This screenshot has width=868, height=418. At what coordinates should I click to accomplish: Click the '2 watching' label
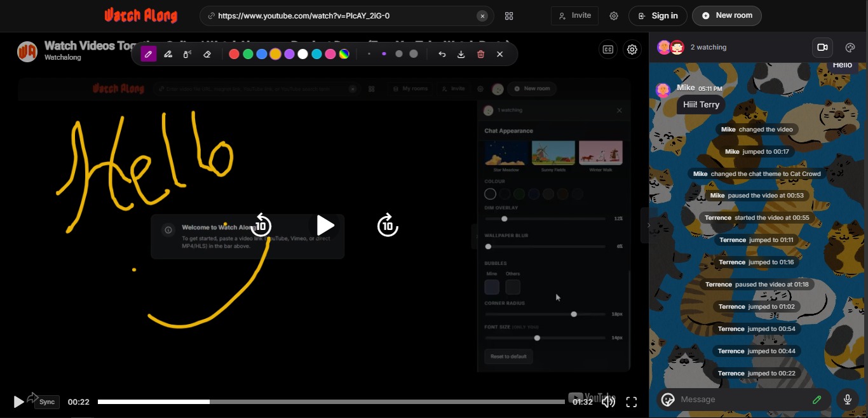click(709, 48)
